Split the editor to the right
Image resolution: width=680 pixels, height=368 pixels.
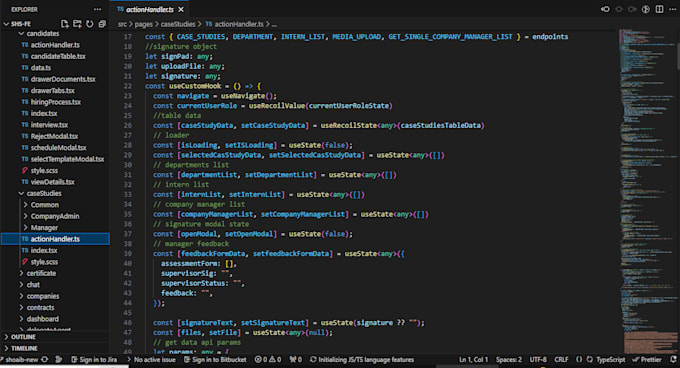(x=659, y=9)
